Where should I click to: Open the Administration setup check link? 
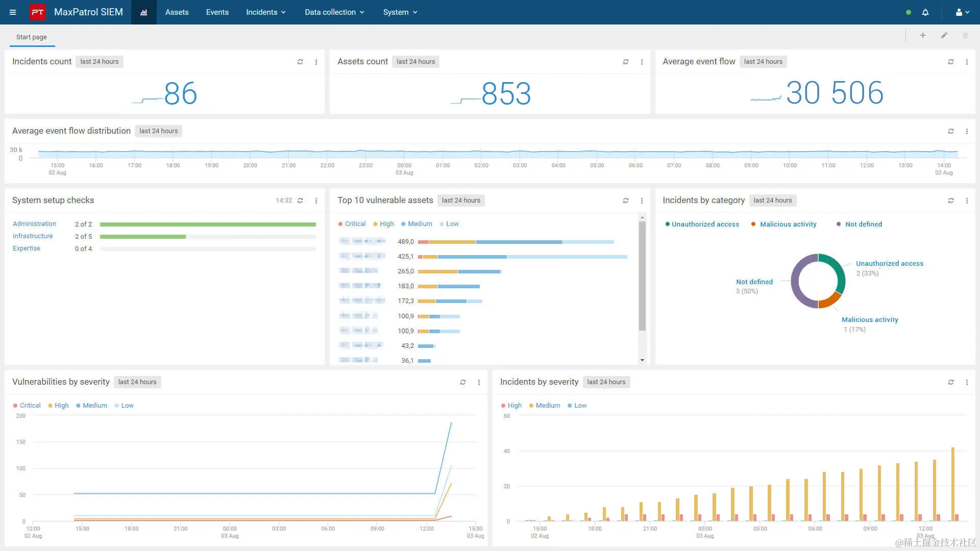click(x=34, y=224)
